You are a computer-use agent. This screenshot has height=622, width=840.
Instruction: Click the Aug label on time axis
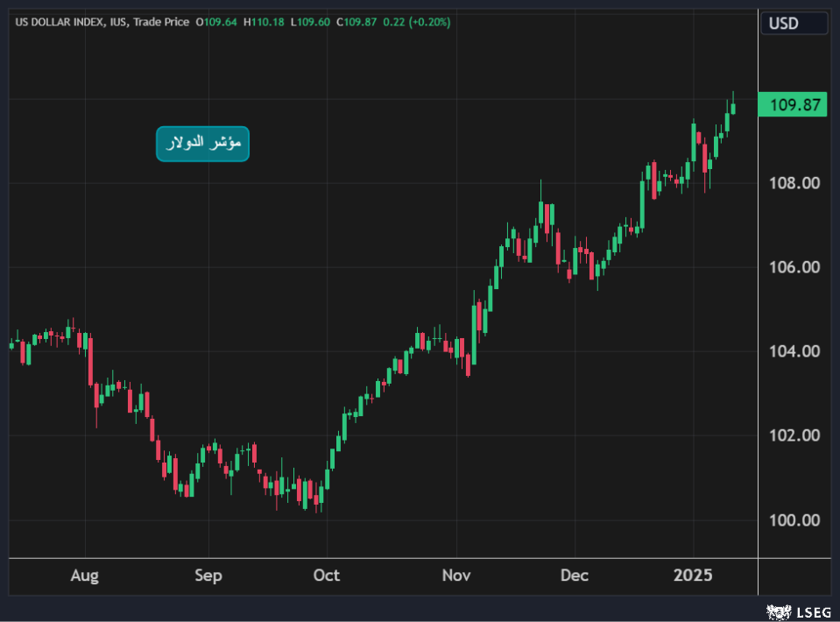pyautogui.click(x=84, y=576)
